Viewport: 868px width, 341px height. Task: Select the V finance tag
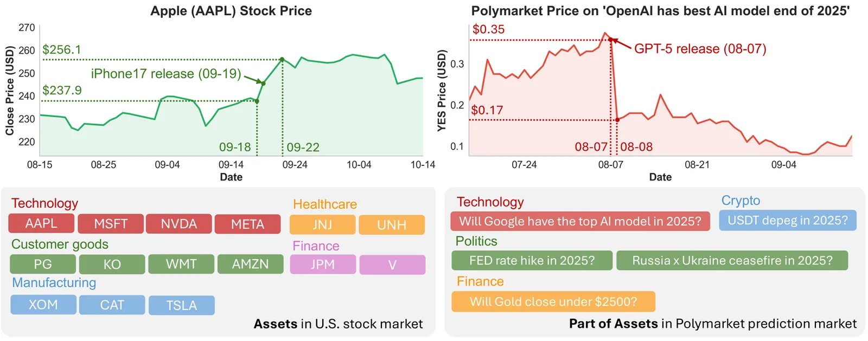392,265
